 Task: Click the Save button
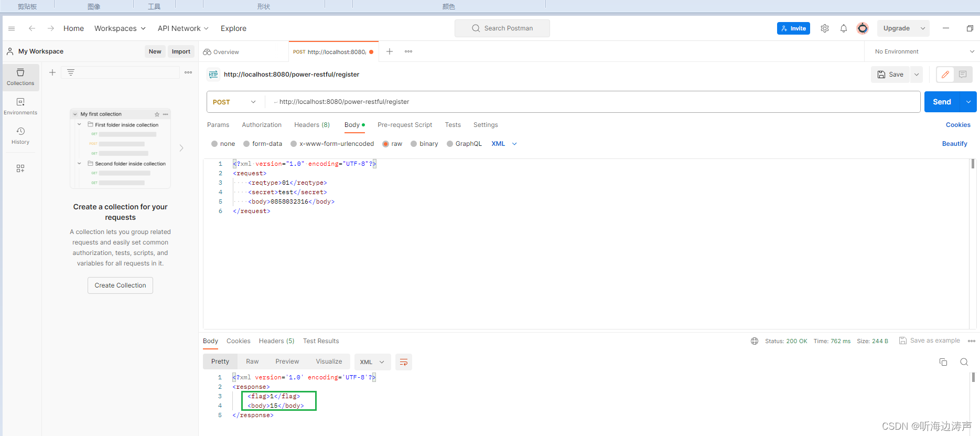[890, 75]
